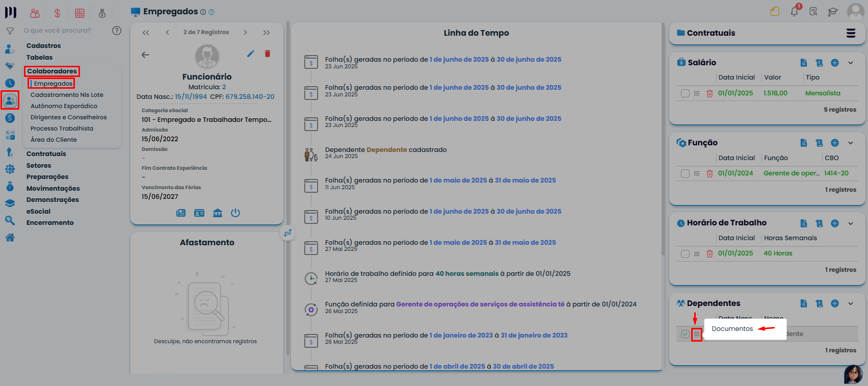Open the red dollar sign module
This screenshot has height=386, width=868.
point(57,13)
